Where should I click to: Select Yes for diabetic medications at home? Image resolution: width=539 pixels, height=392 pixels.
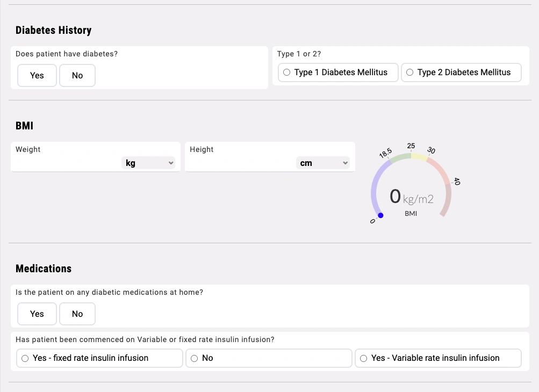[x=37, y=314]
